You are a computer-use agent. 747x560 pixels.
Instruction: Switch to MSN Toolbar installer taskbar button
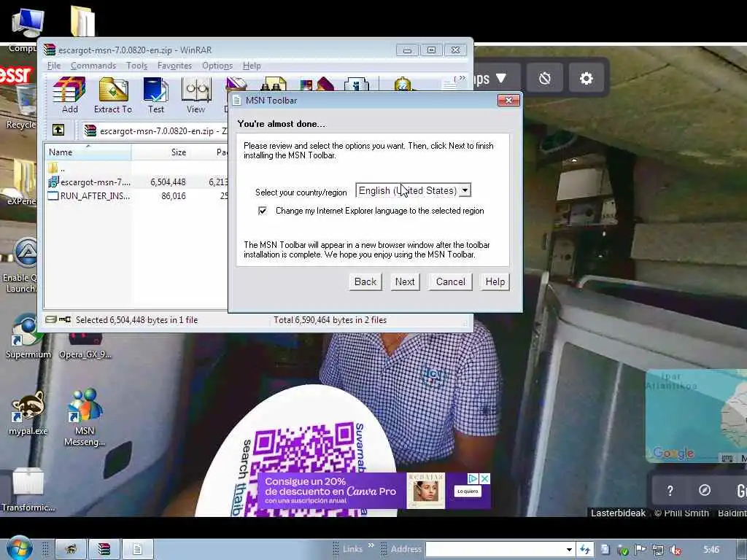pos(137,550)
